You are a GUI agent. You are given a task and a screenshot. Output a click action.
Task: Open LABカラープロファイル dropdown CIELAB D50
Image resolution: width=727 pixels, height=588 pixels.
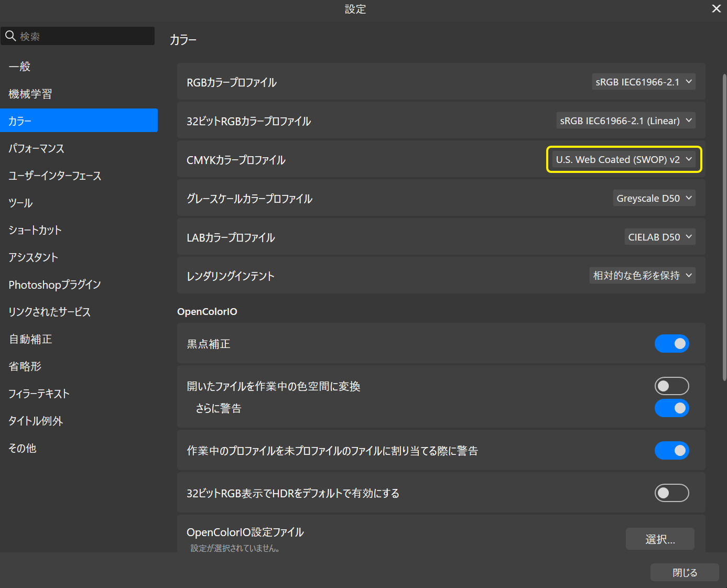660,237
